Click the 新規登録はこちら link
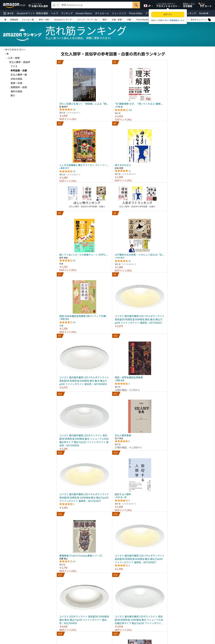The image size is (215, 644). (x=177, y=21)
